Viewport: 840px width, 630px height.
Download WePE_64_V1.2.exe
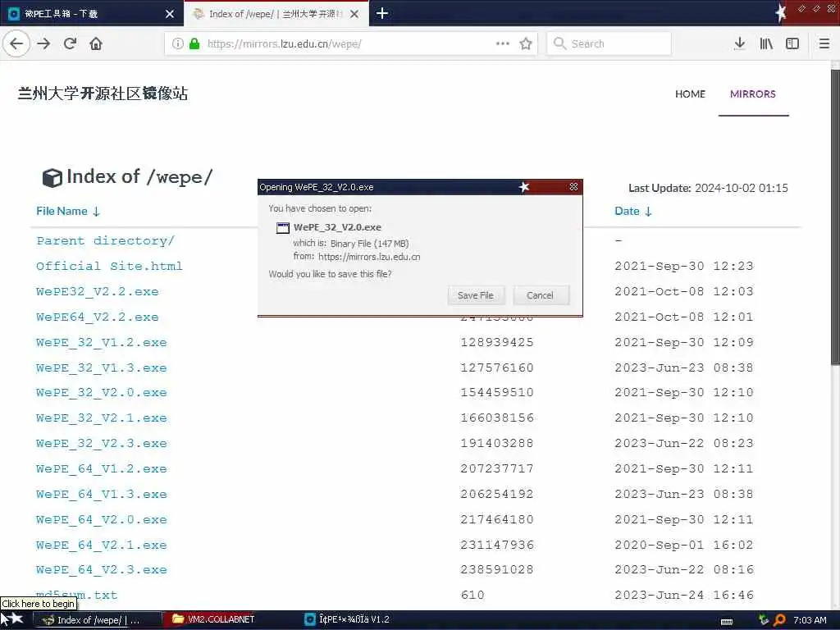click(x=101, y=468)
